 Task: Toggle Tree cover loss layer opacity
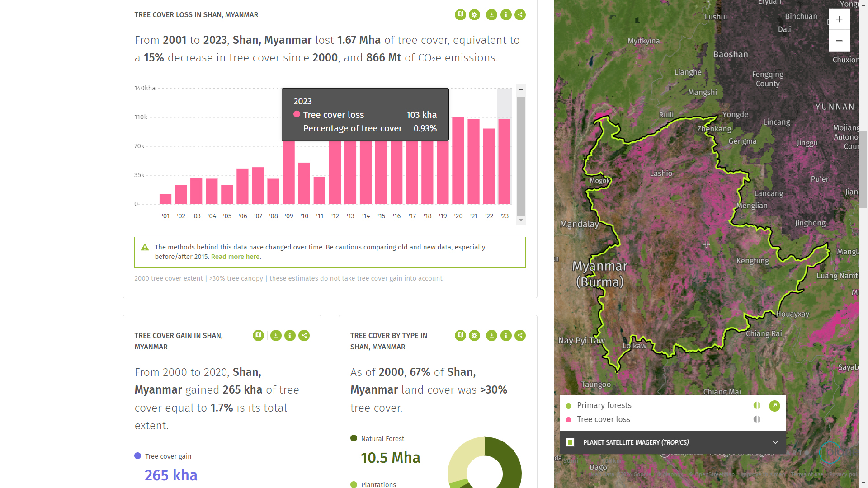click(757, 419)
